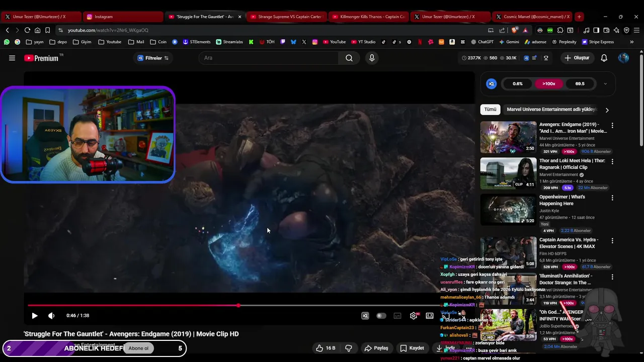Screen dimensions: 644x362
Task: Open the YouTube notifications bell
Action: (x=604, y=58)
